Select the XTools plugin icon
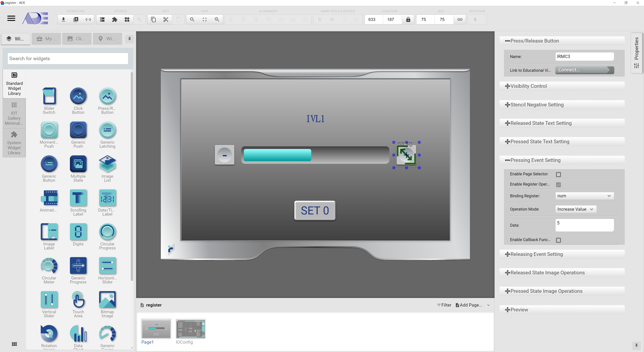The width and height of the screenshot is (644, 352). (x=115, y=19)
